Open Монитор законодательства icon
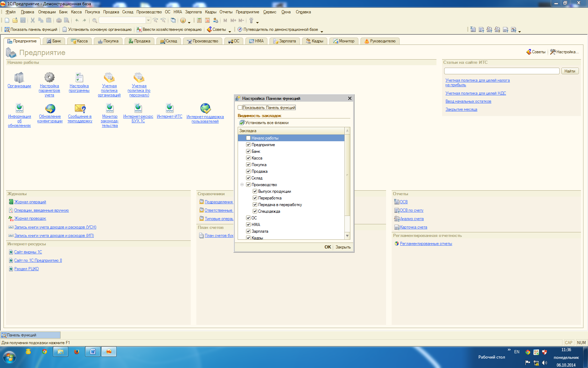Image resolution: width=588 pixels, height=368 pixels. 110,108
